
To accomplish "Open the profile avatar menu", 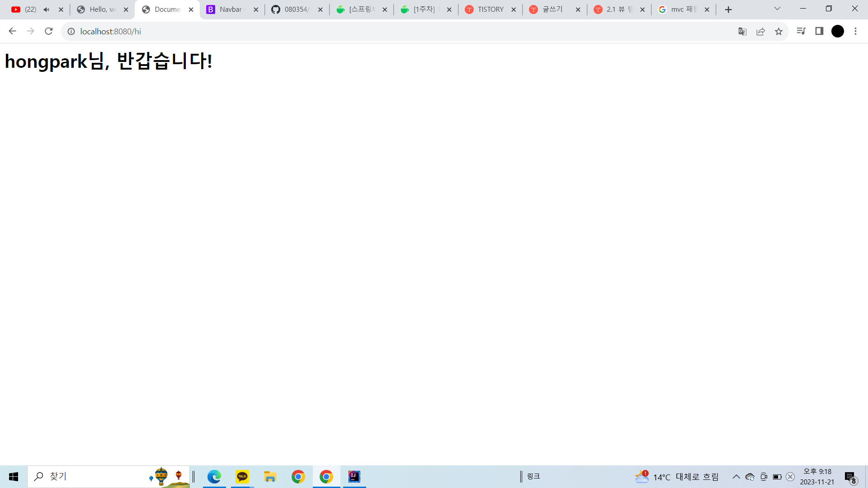I will [838, 31].
